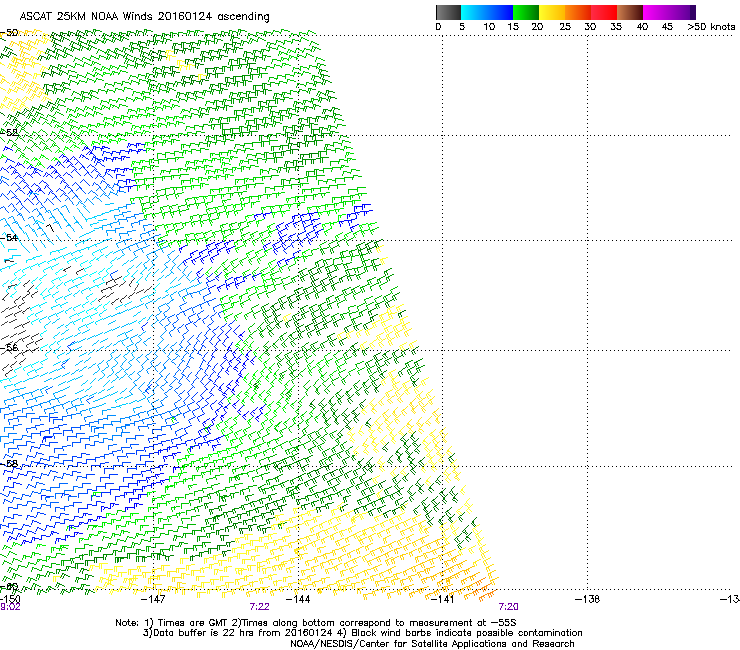This screenshot has height=650, width=740.
Task: Click the legend label '0'
Action: tap(438, 27)
